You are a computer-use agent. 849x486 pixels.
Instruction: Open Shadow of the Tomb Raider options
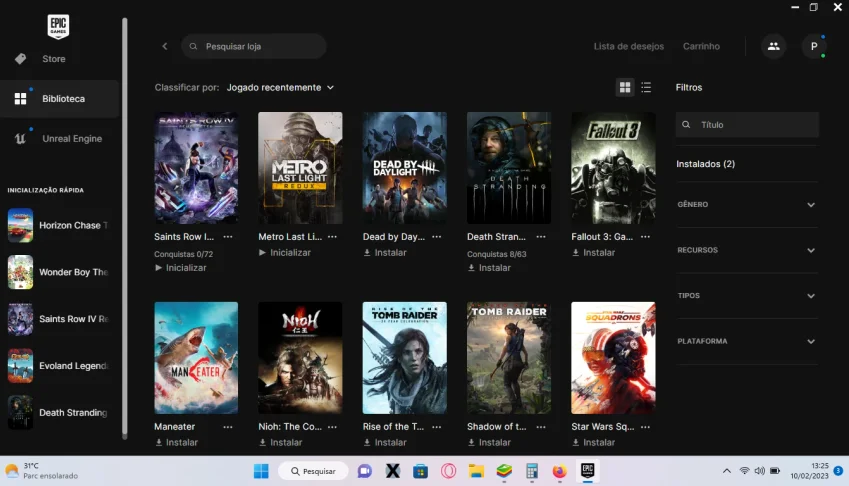pyautogui.click(x=541, y=426)
